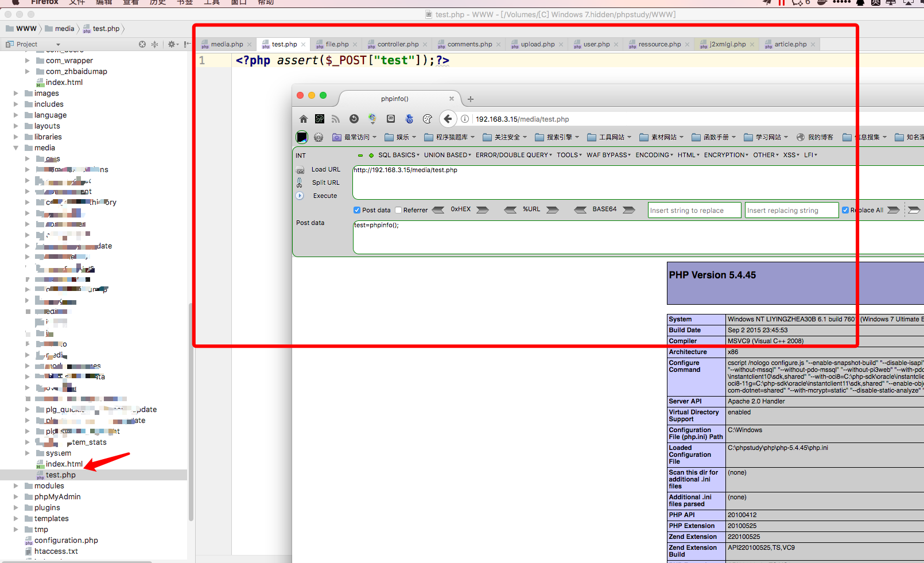Screen dimensions: 924x563
Task: Open the XSS dropdown in HackBar
Action: coord(791,155)
